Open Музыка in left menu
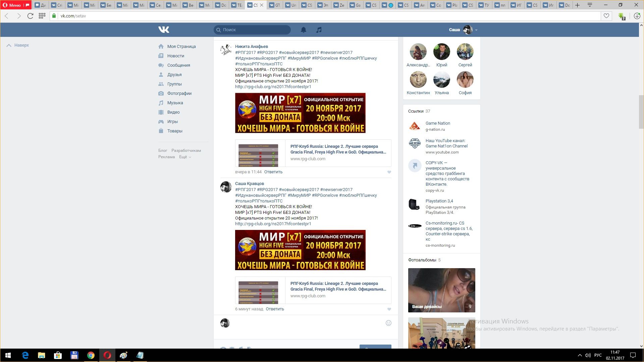This screenshot has height=362, width=644. pyautogui.click(x=175, y=103)
